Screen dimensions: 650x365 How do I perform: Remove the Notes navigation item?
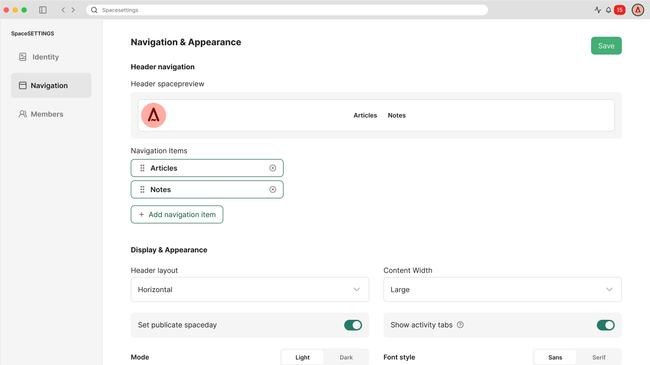(272, 190)
